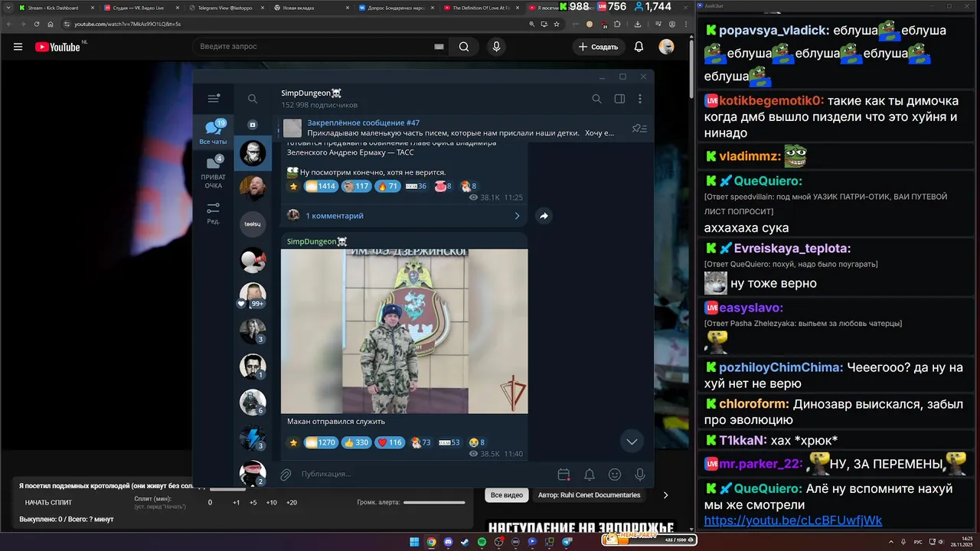Open the scheduled messages calendar icon
Viewport: 980px width, 551px height.
(x=563, y=474)
